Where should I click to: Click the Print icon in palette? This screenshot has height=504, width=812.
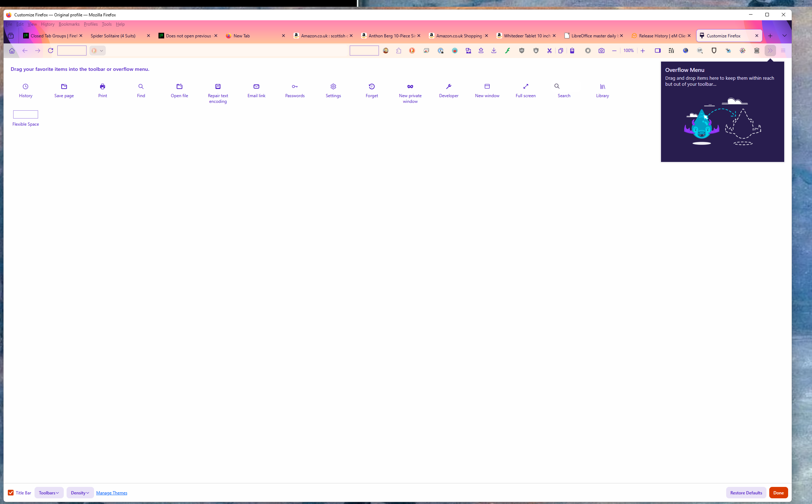pyautogui.click(x=103, y=86)
